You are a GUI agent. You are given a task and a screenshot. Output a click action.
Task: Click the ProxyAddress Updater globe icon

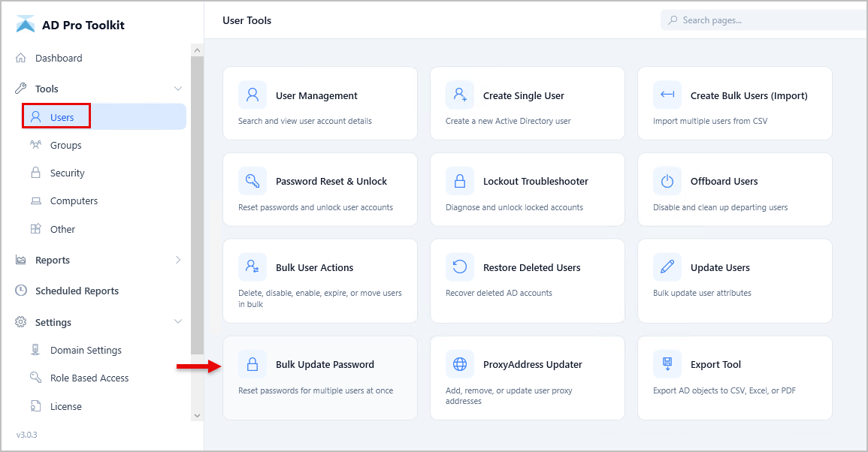pyautogui.click(x=459, y=363)
